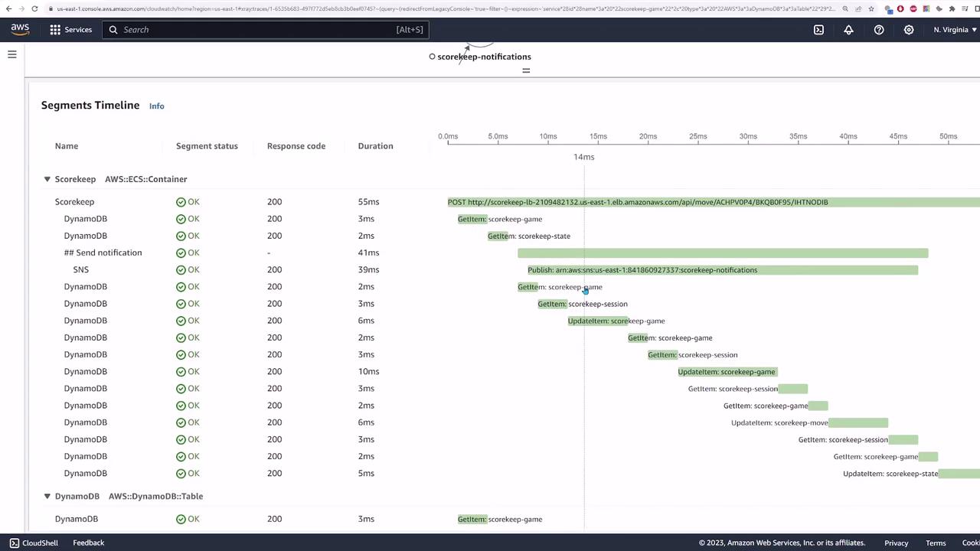Click the Response code column header
Screen dimensions: 980x551
tap(296, 146)
